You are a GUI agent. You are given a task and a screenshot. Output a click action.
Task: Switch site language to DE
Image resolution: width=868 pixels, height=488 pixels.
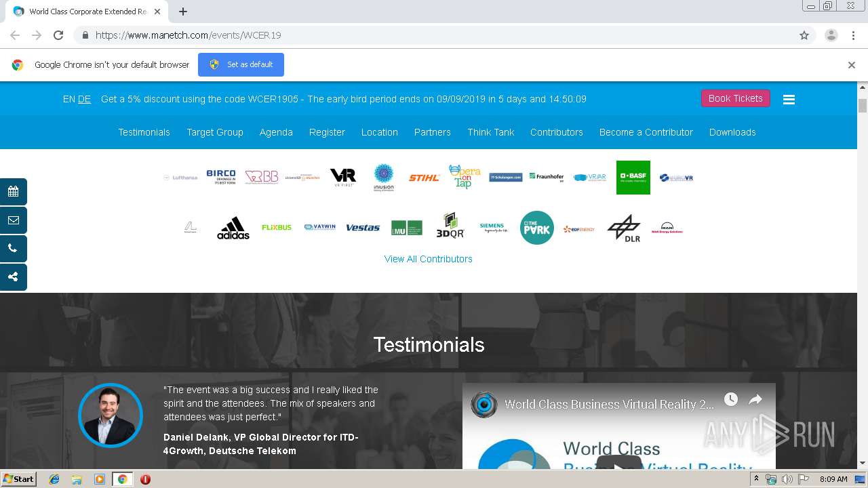(x=84, y=99)
